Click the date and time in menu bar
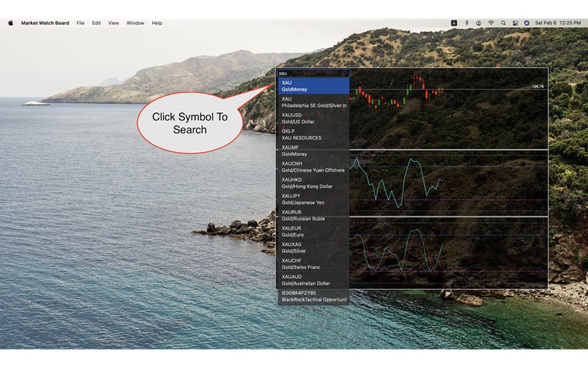 coord(558,23)
